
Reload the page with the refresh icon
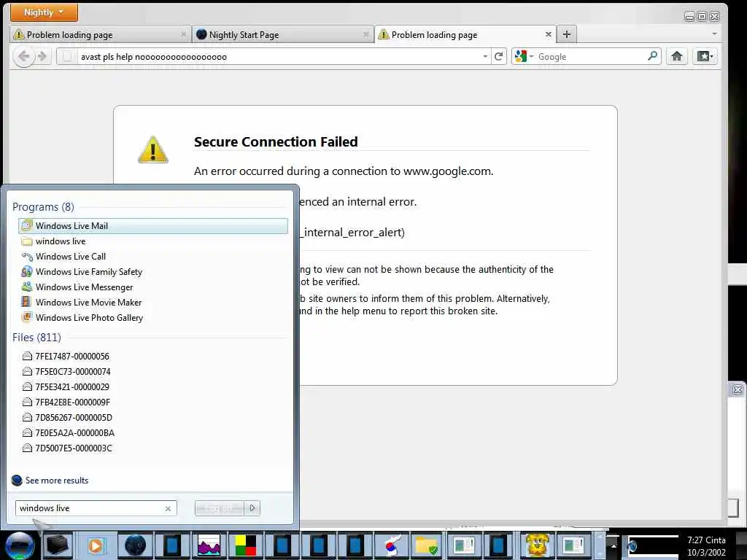coord(499,57)
